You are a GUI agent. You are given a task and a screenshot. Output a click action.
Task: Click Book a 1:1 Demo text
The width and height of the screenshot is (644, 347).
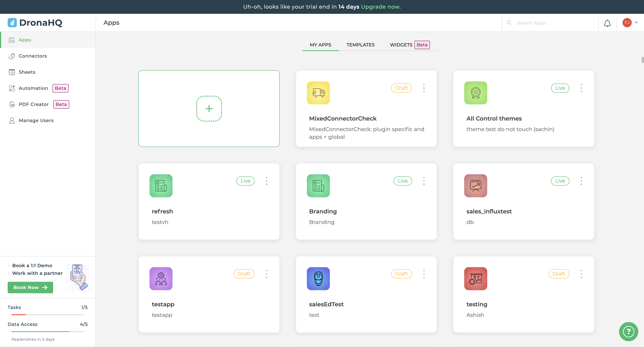click(32, 265)
